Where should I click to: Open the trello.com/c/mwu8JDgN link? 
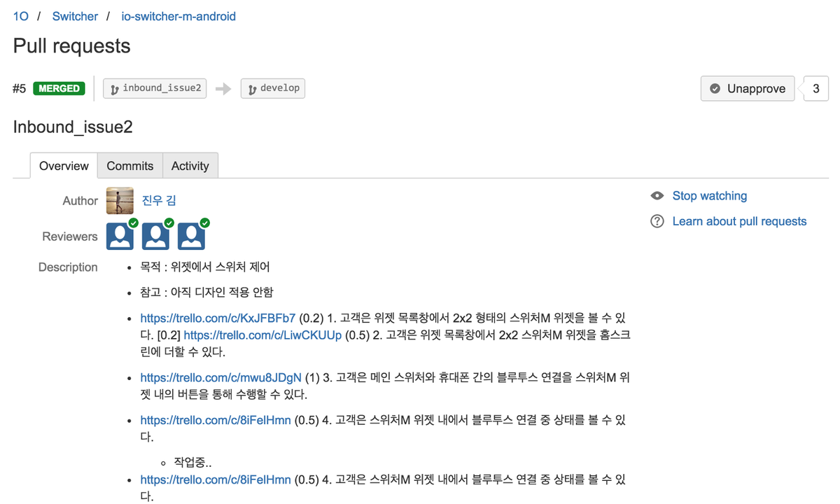(x=221, y=377)
